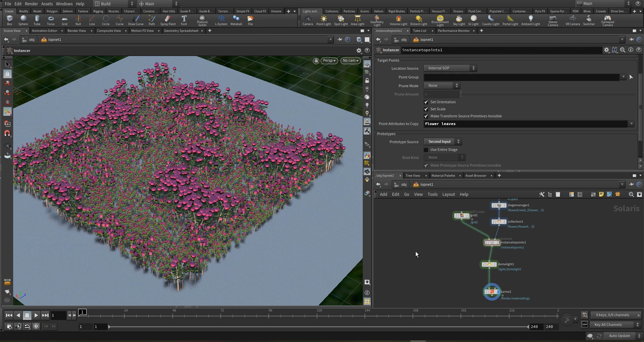
Task: Create an L-System from the shelf
Action: pyautogui.click(x=221, y=20)
